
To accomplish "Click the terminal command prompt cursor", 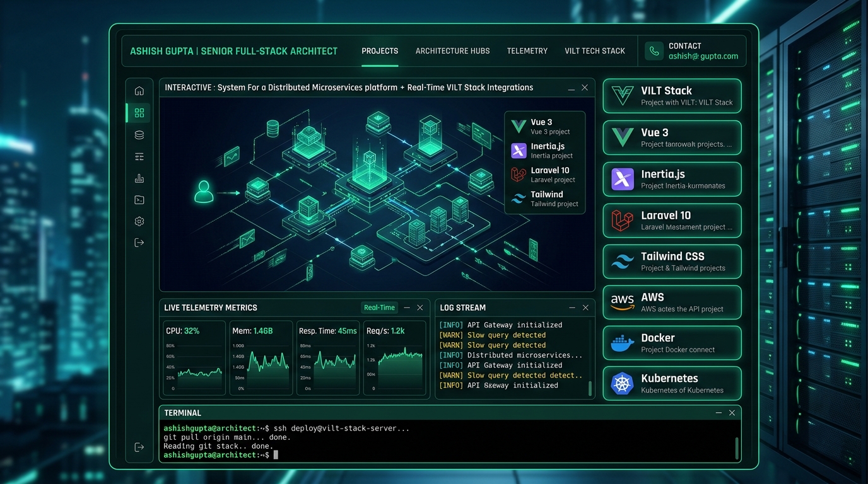I will (276, 454).
